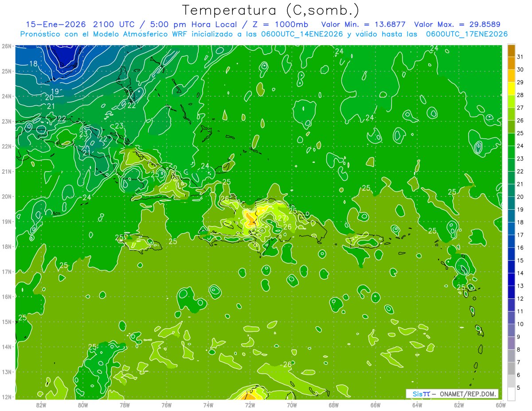Image resolution: width=532 pixels, height=411 pixels.
Task: Click the SisTT ONAMET/REP.DOM. logo box
Action: [x=452, y=394]
